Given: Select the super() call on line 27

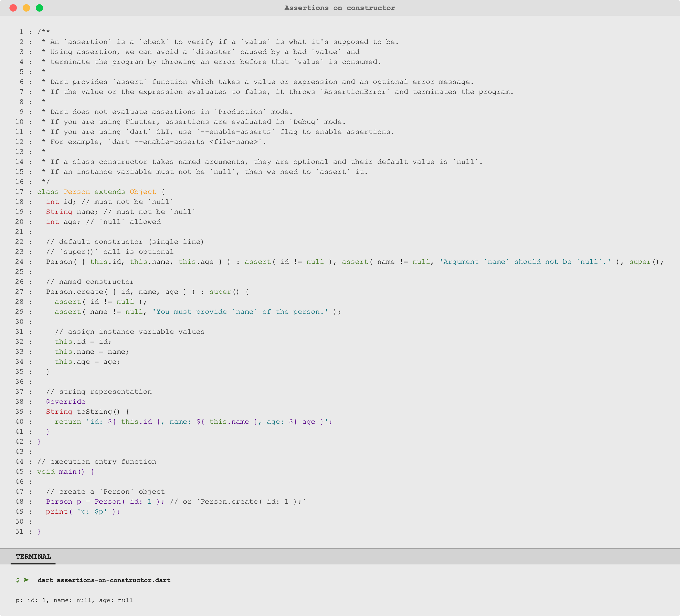Looking at the screenshot, I should coord(223,291).
